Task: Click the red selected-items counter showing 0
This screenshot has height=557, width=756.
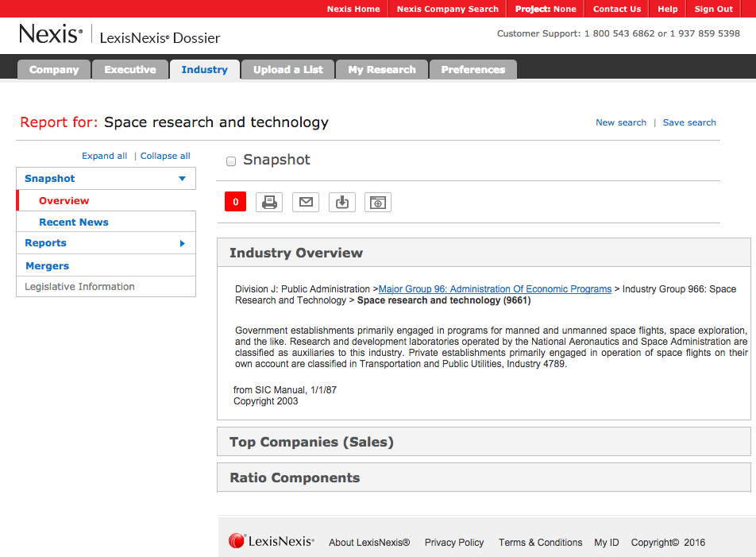Action: (235, 202)
